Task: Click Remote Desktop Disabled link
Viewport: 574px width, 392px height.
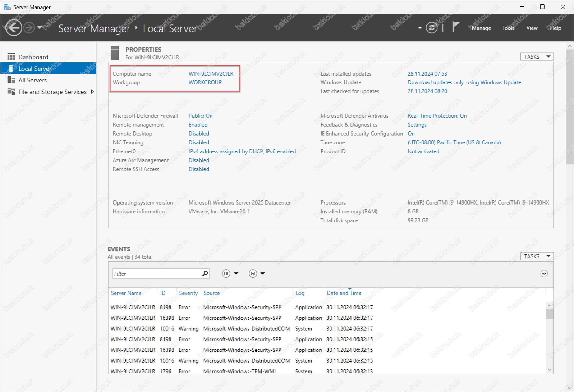Action: click(x=199, y=134)
